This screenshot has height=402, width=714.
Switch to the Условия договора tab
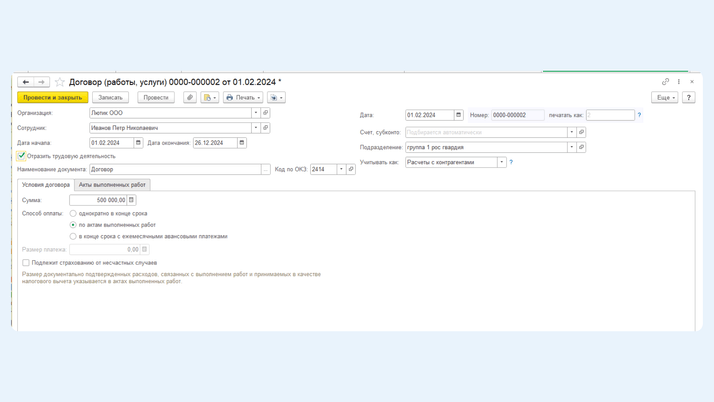(46, 185)
